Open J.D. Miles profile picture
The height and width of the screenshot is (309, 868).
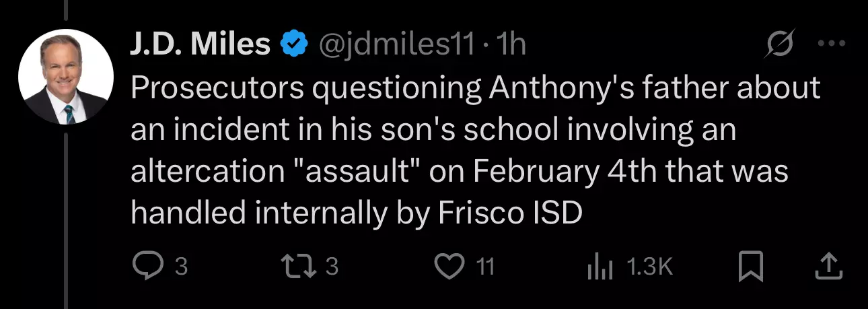[65, 76]
